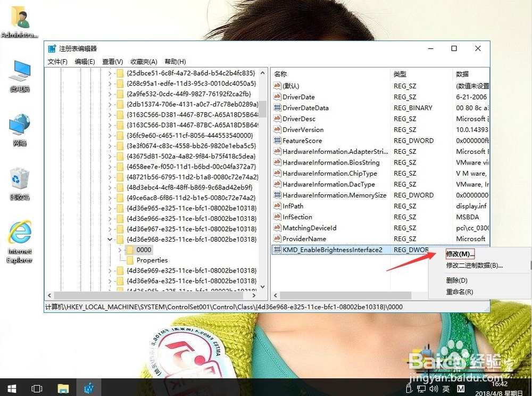Expand the 0000 subkey
Viewport: 532px width, 396px height.
[120, 250]
